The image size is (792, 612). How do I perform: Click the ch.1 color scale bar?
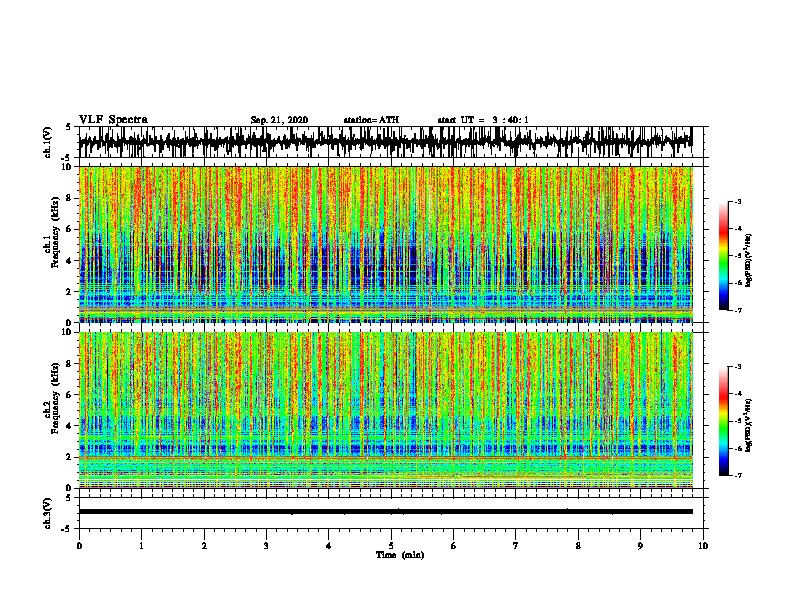(723, 256)
